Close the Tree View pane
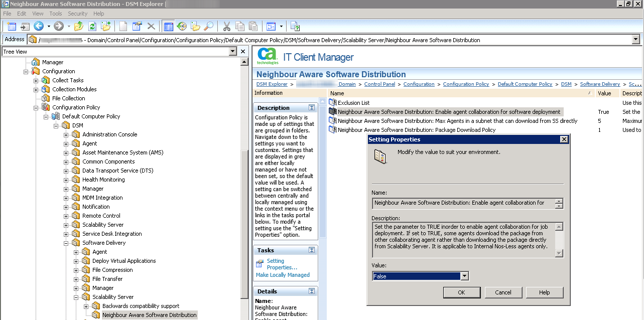The image size is (644, 320). point(243,52)
